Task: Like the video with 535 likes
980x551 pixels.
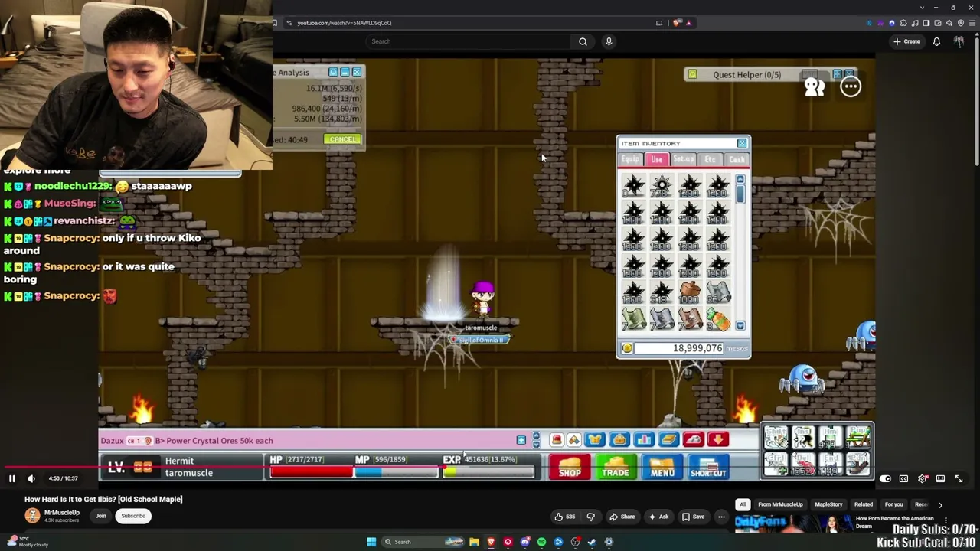Action: point(566,517)
